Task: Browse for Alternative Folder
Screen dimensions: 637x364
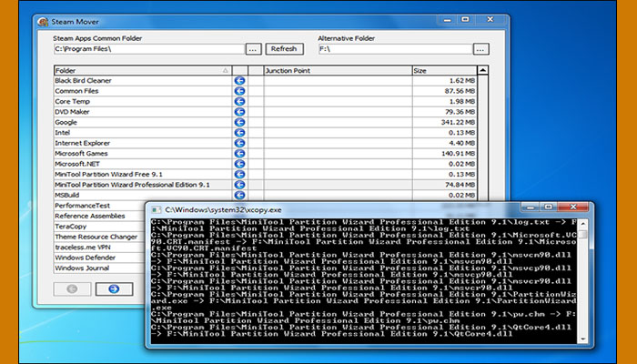Action: click(480, 49)
